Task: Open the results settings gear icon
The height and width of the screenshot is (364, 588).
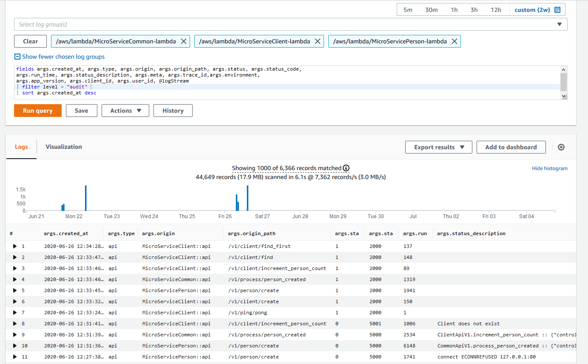Action: coord(561,147)
